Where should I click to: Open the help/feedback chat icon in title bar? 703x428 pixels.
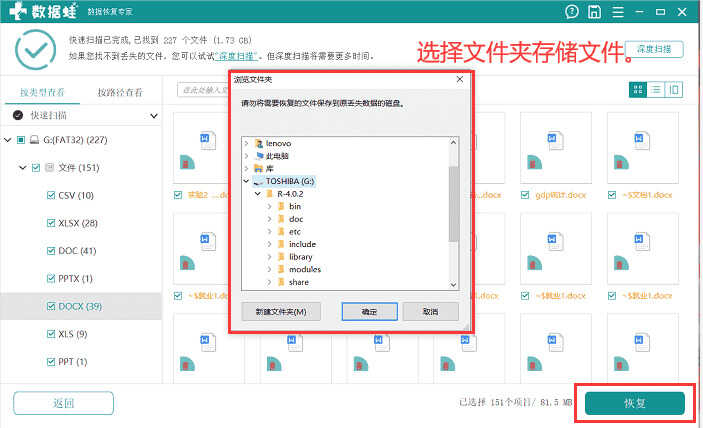[x=572, y=12]
